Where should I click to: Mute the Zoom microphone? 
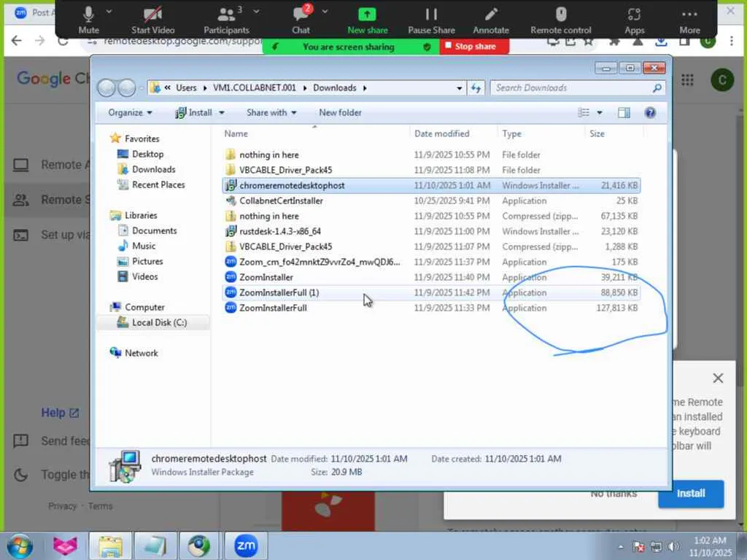(x=88, y=20)
